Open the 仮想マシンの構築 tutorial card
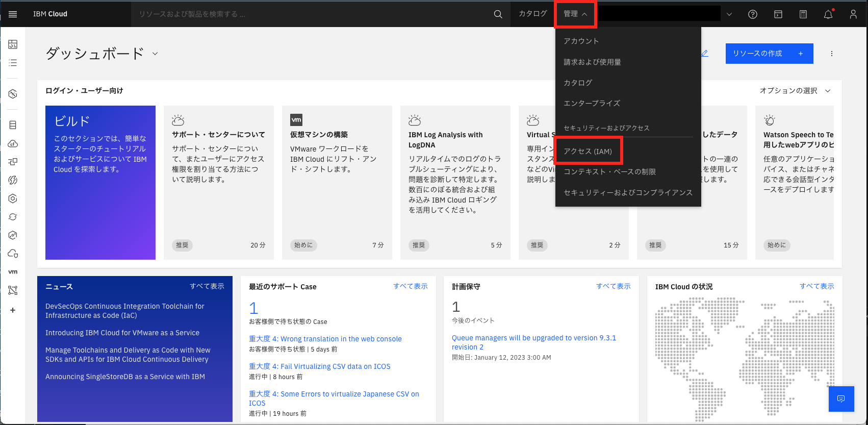Viewport: 868px width, 425px height. click(x=337, y=183)
